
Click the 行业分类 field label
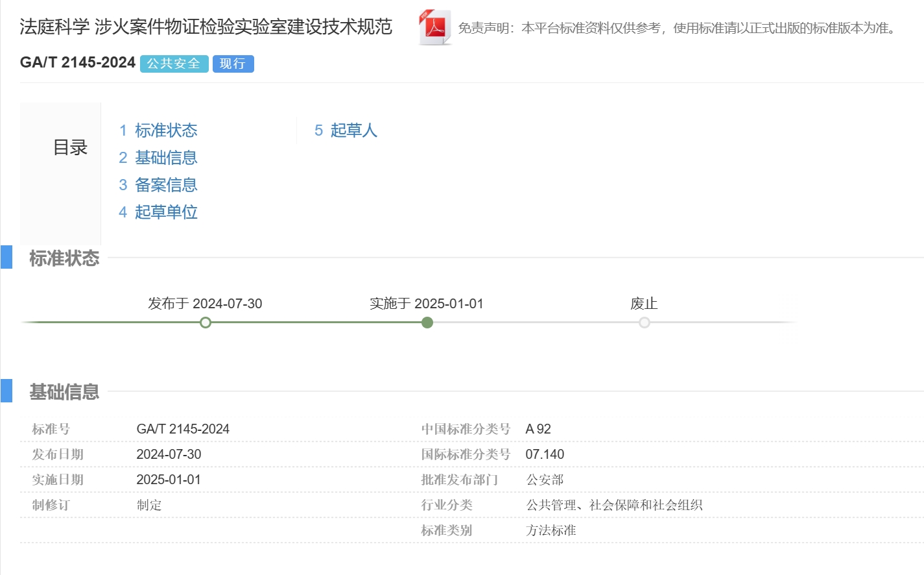447,505
